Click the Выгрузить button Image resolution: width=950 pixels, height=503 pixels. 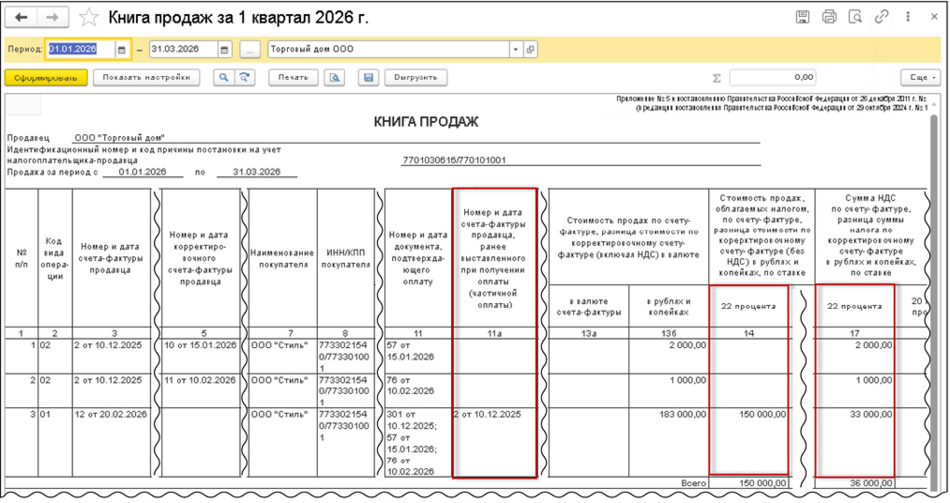(x=414, y=77)
